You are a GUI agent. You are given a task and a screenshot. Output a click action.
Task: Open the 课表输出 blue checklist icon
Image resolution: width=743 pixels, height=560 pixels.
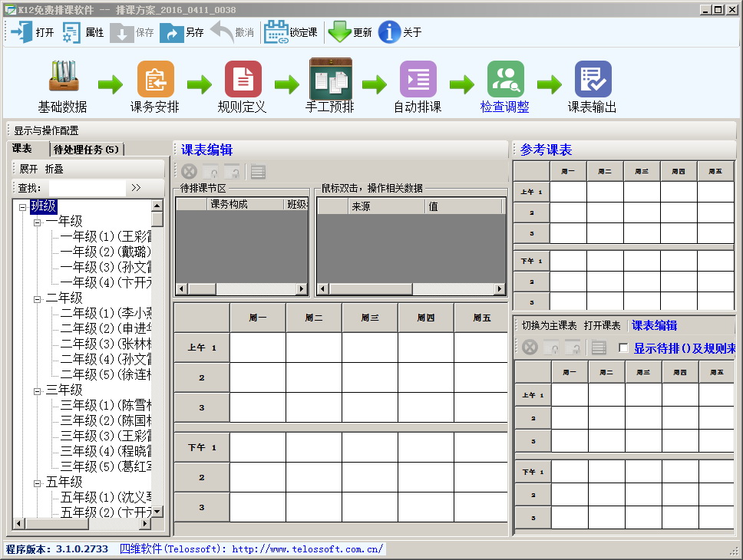tap(593, 79)
